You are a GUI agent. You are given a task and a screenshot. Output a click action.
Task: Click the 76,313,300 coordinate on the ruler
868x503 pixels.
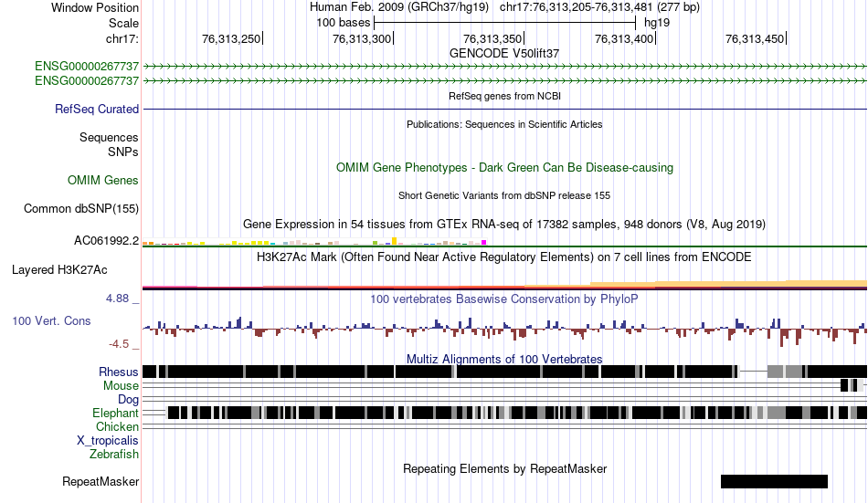[x=362, y=38]
